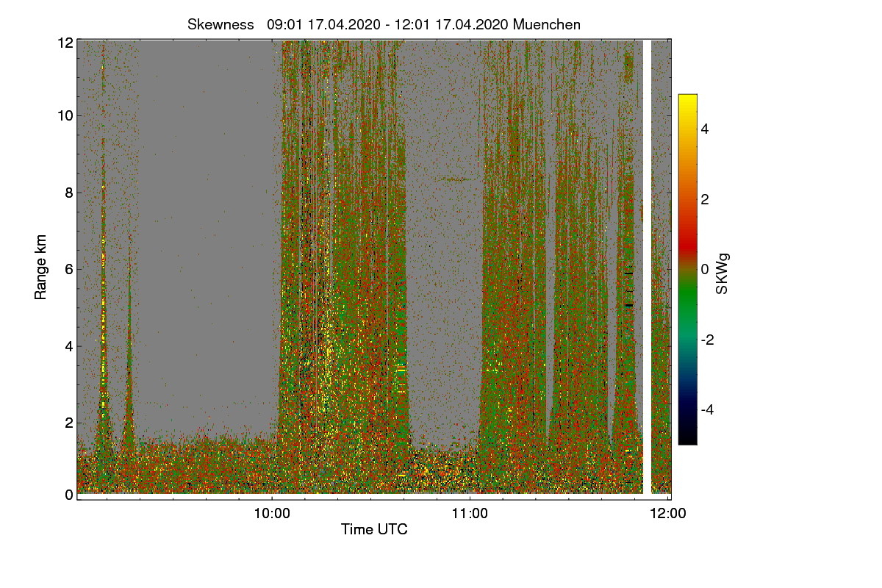
Task: Click the 0 km range tick label
Action: 69,495
